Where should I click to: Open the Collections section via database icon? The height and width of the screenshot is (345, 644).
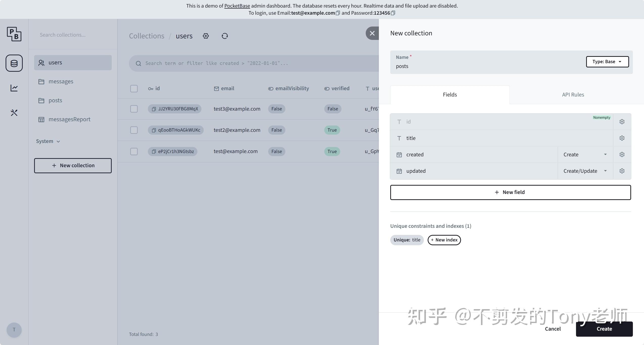point(14,63)
